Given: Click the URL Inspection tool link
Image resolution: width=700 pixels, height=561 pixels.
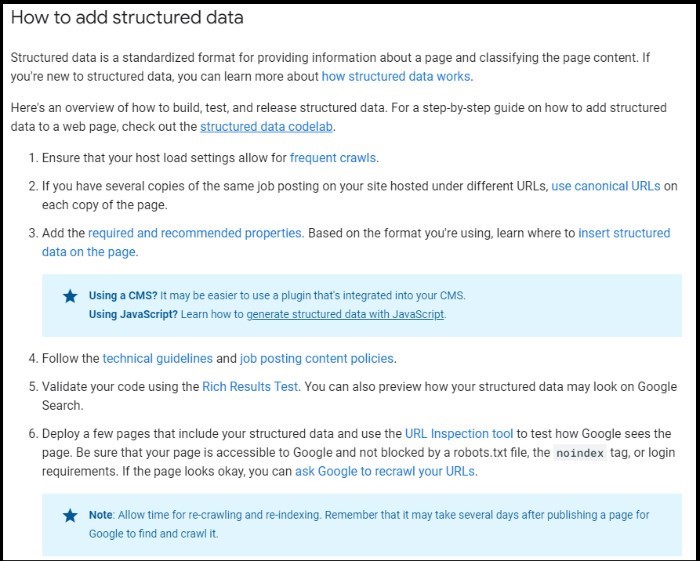Looking at the screenshot, I should pos(459,434).
